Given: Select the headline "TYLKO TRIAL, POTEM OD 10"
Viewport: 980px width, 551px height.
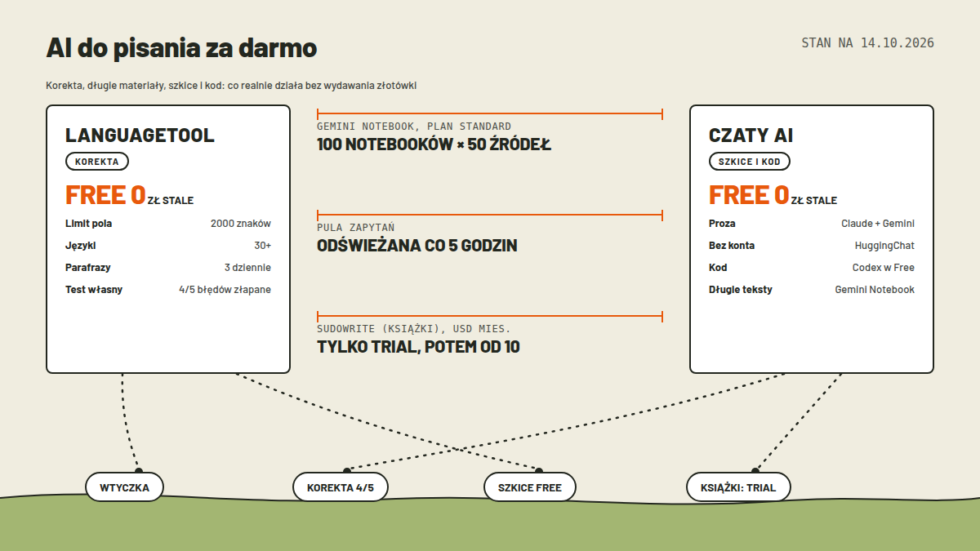Looking at the screenshot, I should click(418, 347).
